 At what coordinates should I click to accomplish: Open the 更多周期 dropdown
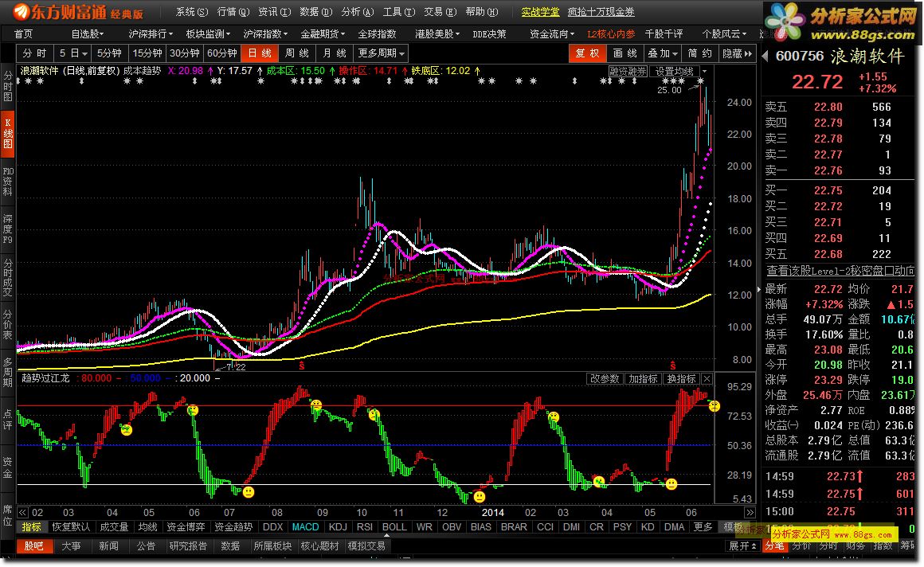pos(382,53)
